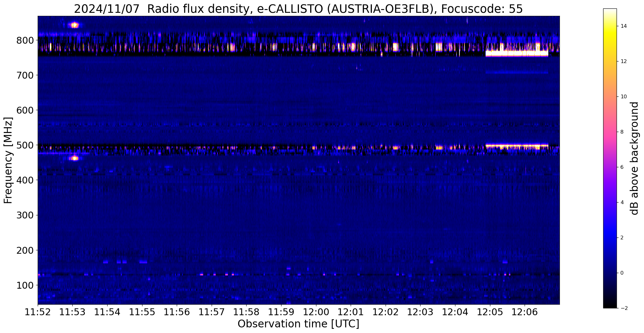Screen dimensions: 644x333
Task: Click the 'Observation time [UTC]' axis label
Action: point(298,324)
